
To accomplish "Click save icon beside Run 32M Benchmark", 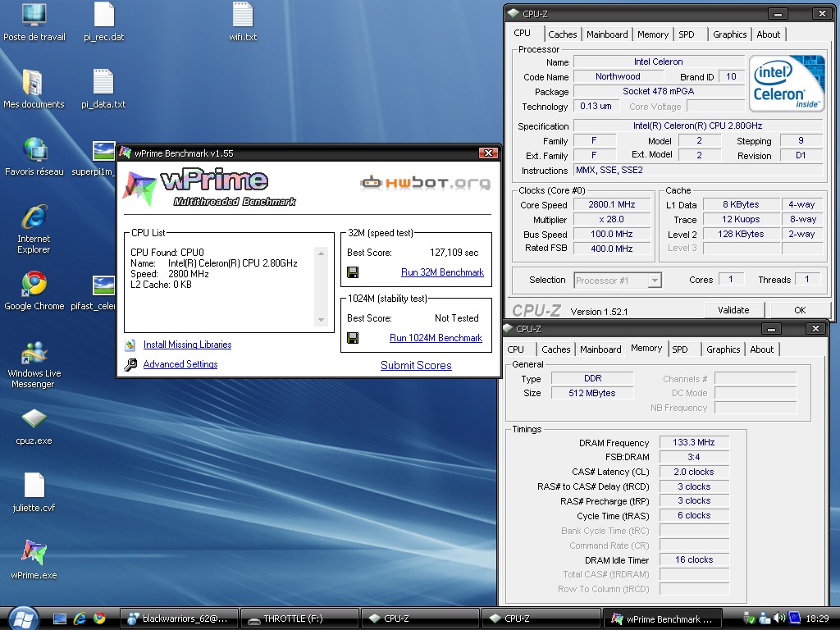I will [353, 272].
